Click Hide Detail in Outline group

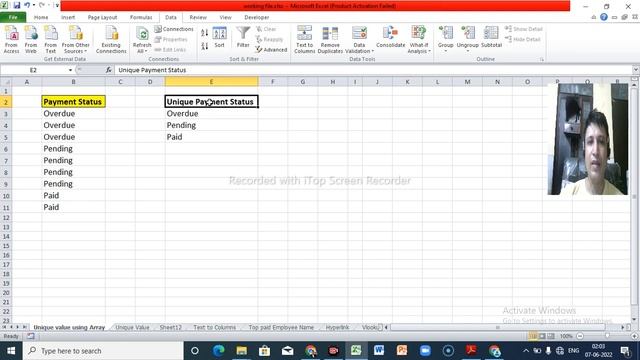click(522, 40)
